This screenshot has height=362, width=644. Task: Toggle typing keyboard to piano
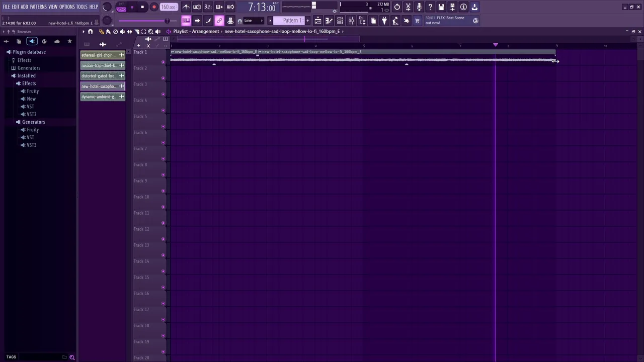click(x=186, y=21)
